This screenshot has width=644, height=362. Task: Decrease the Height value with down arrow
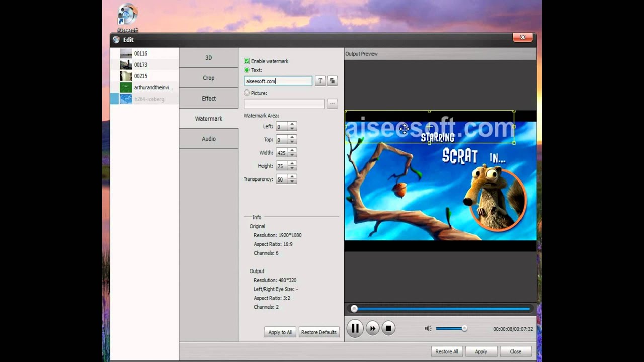(x=292, y=168)
